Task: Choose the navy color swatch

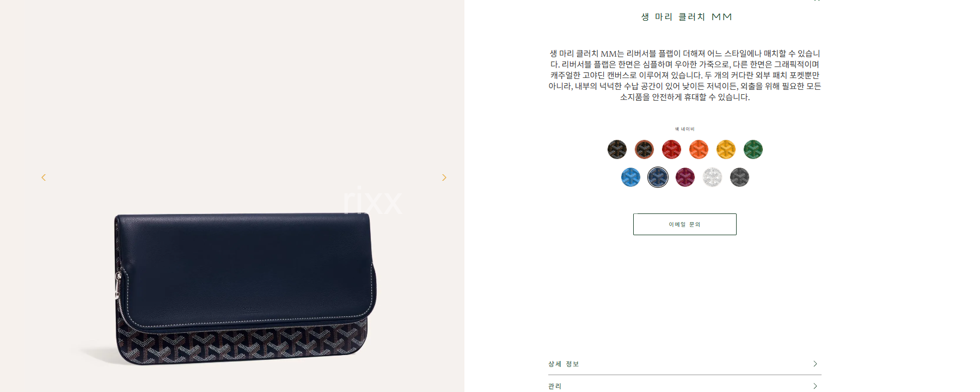Action: (658, 177)
